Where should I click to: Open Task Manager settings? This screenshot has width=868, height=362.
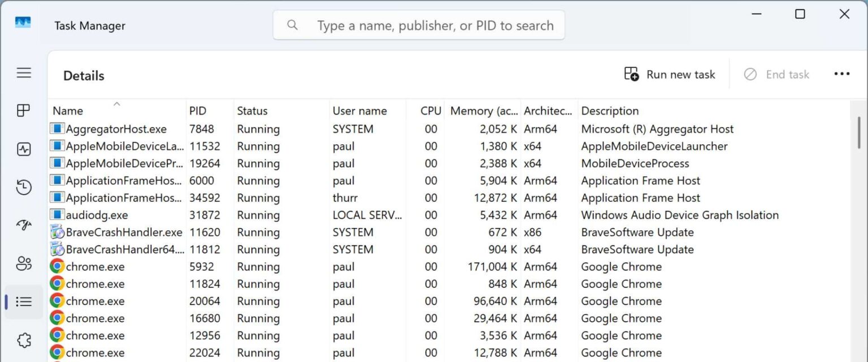[x=23, y=340]
